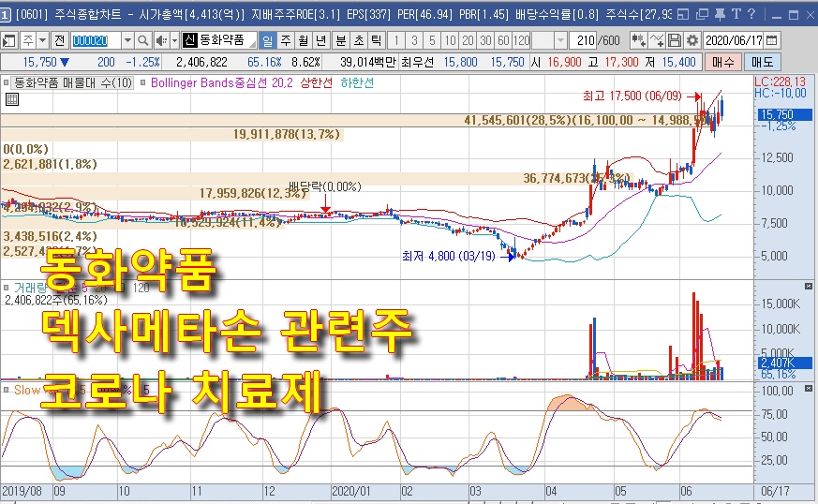Image resolution: width=818 pixels, height=504 pixels.
Task: Click the 신 badge next to 동화약품
Action: 190,40
